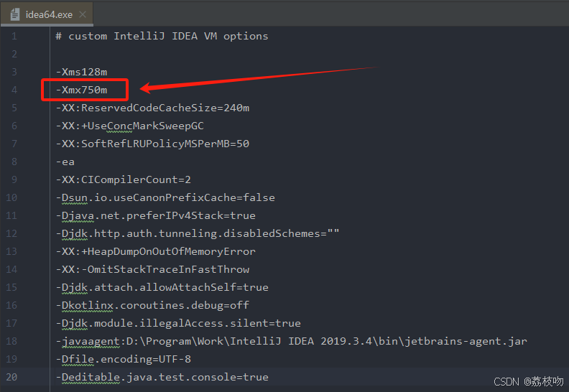Click '-Djava.net.preferIPv4Stack=true' line
The height and width of the screenshot is (392, 569).
pos(156,215)
